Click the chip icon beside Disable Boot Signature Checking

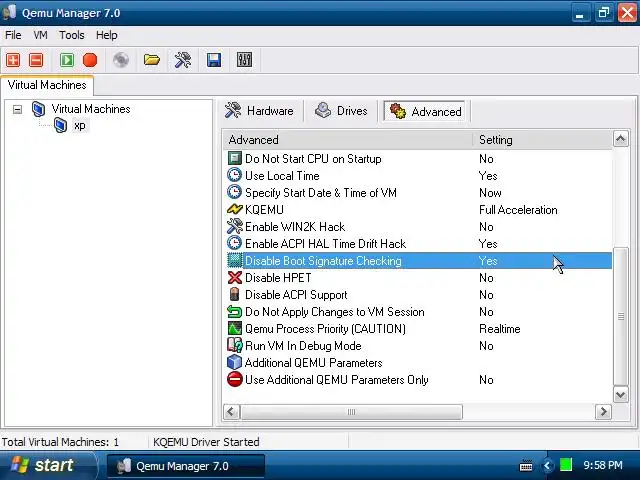(x=234, y=260)
